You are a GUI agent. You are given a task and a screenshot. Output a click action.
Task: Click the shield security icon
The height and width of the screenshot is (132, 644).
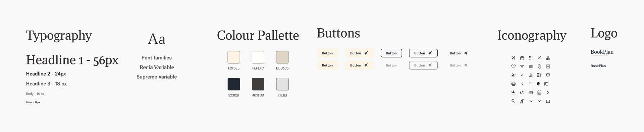548,75
